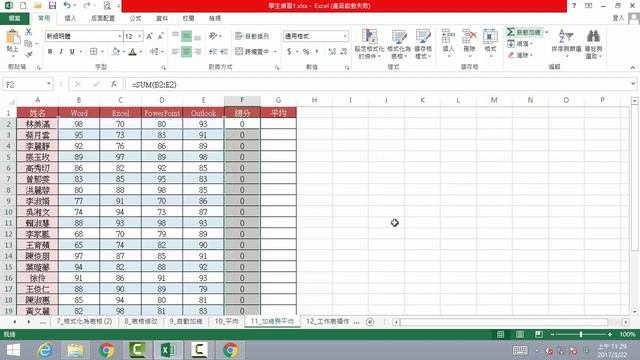
Task: Click the AutoSum (自動加總) sigma button
Action: coord(524,32)
